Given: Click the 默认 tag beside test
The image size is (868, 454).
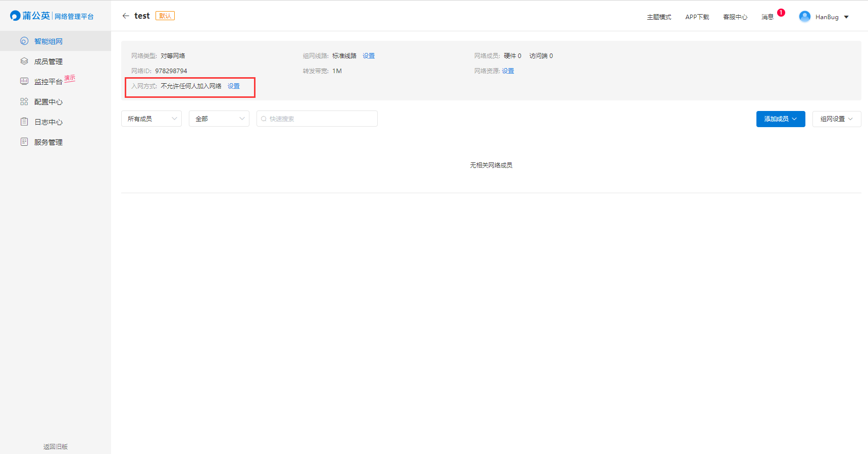Looking at the screenshot, I should tap(165, 16).
